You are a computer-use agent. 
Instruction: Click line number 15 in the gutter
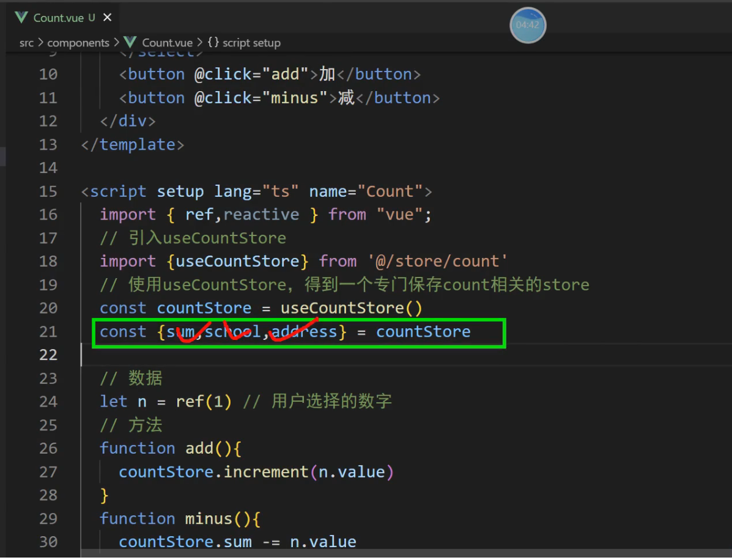pyautogui.click(x=48, y=191)
